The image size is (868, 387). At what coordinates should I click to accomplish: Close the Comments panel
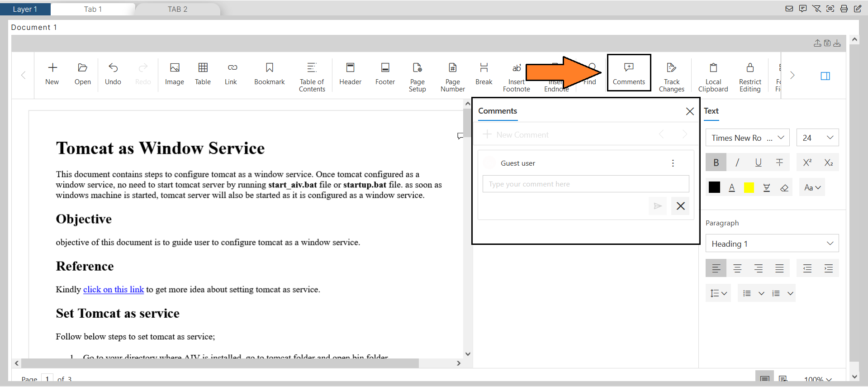(x=690, y=111)
